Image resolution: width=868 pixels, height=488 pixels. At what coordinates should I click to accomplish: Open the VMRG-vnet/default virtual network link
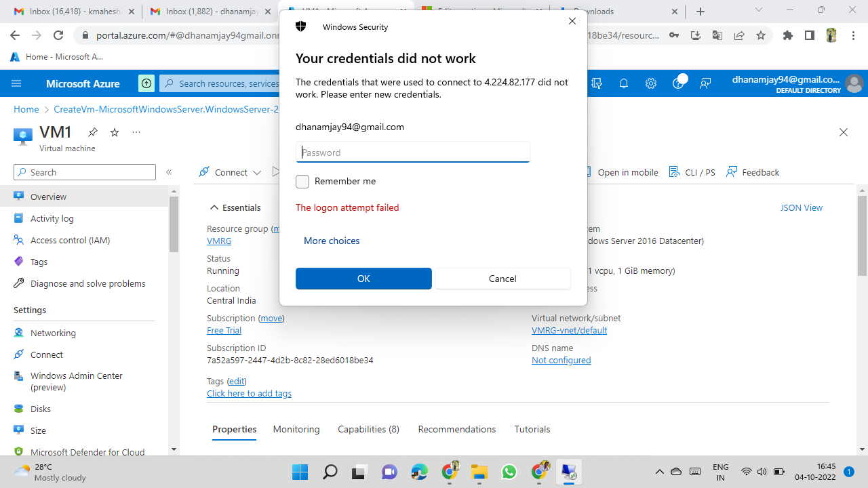569,330
